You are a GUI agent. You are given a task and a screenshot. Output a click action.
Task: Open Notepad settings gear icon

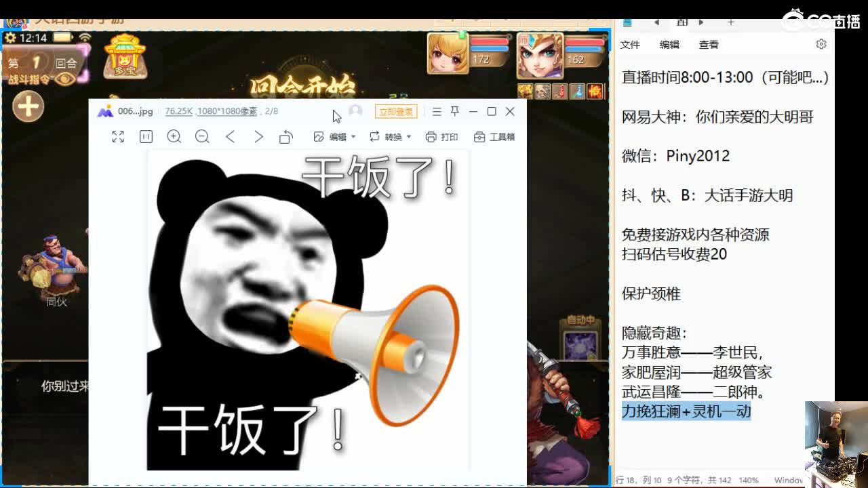[x=821, y=44]
